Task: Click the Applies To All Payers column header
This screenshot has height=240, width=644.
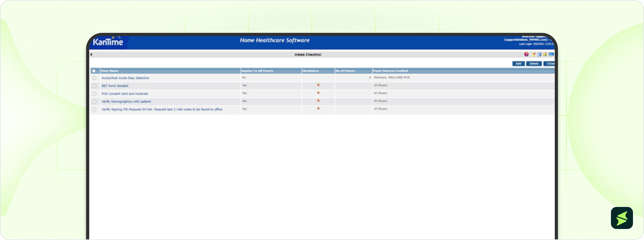Action: coord(271,71)
